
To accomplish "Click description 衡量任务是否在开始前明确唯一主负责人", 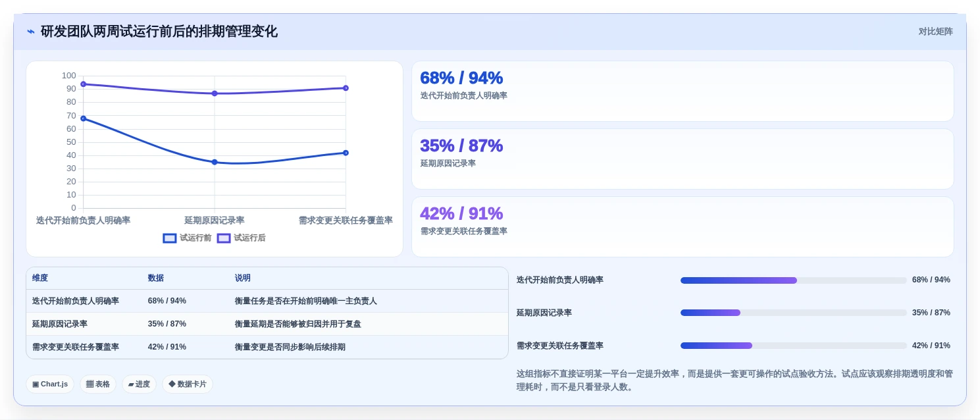I will click(x=306, y=301).
